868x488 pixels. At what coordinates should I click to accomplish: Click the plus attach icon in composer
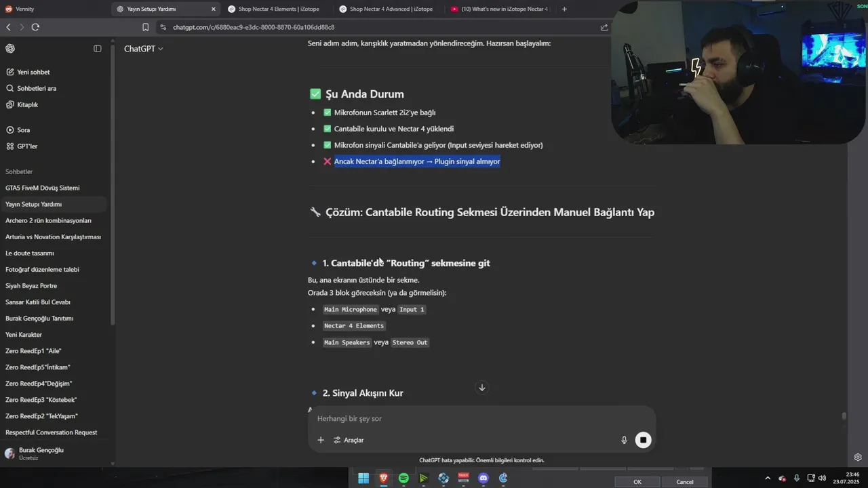[321, 440]
